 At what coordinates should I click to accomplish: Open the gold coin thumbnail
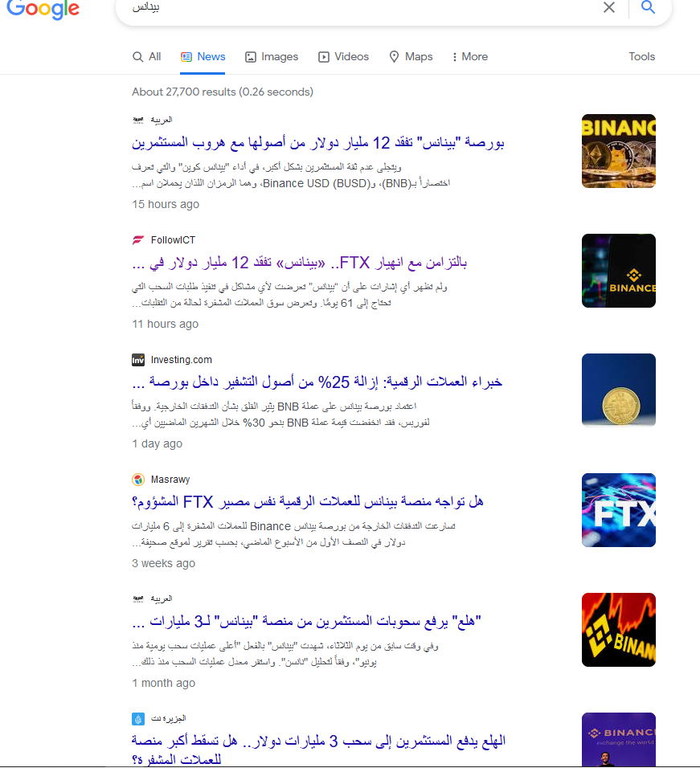coord(619,390)
